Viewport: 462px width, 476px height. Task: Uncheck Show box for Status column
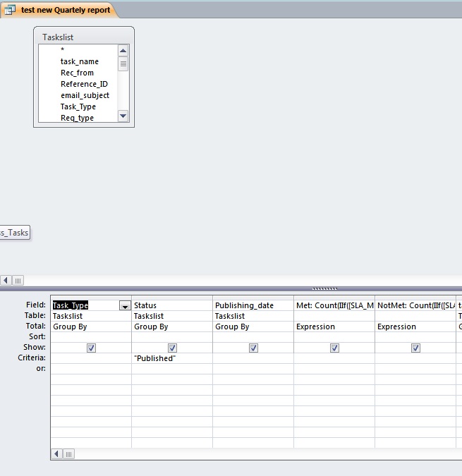click(x=172, y=348)
